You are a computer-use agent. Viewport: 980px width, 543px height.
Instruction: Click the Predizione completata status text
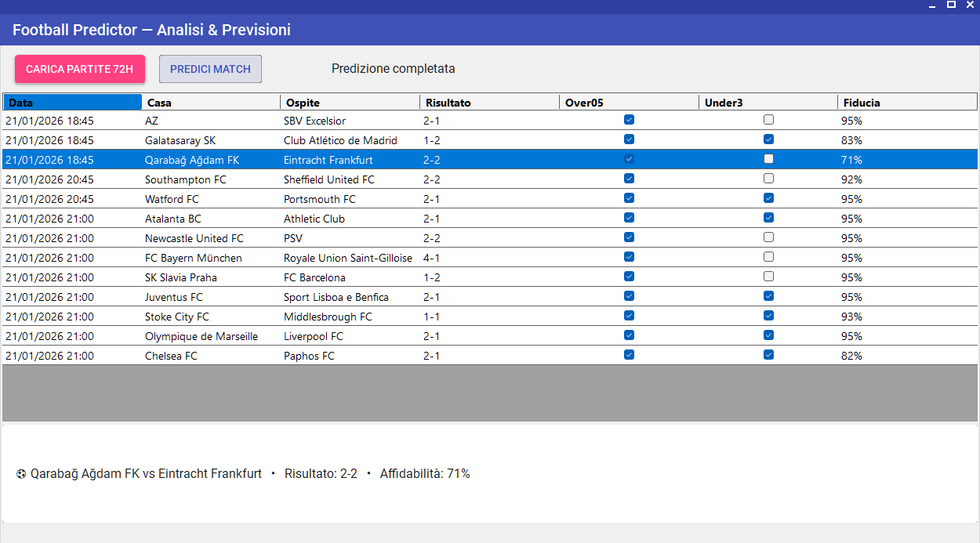(x=394, y=69)
